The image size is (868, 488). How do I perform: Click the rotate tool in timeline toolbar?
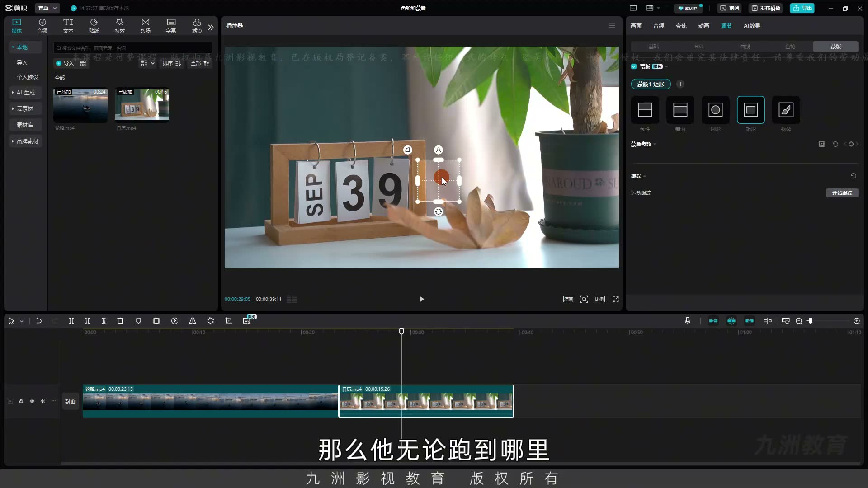click(x=211, y=321)
